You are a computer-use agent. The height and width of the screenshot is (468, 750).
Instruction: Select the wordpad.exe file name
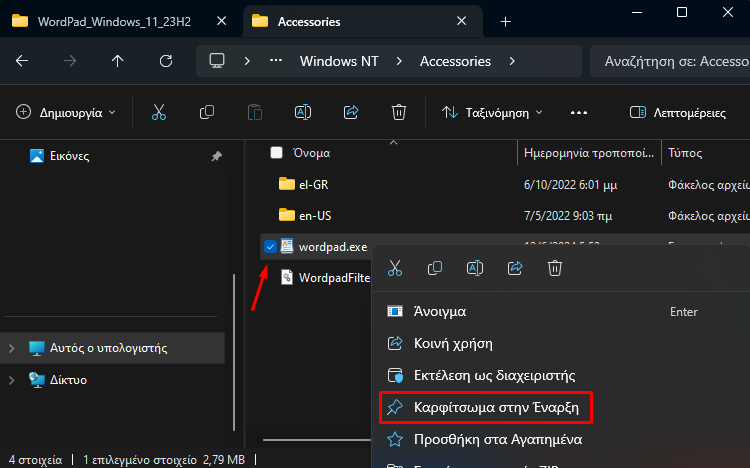333,247
